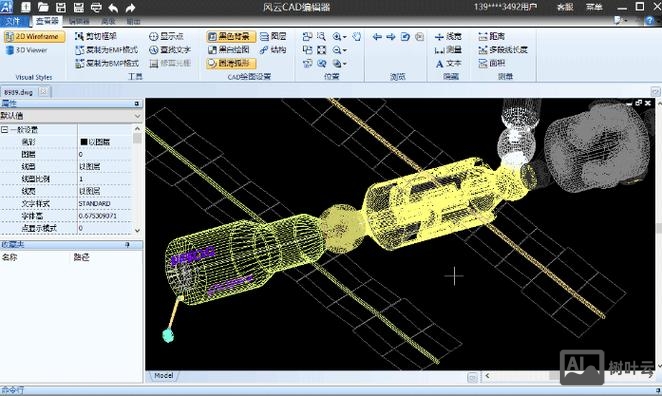This screenshot has height=396, width=662.
Task: Switch to the 输出 output tab
Action: [133, 22]
